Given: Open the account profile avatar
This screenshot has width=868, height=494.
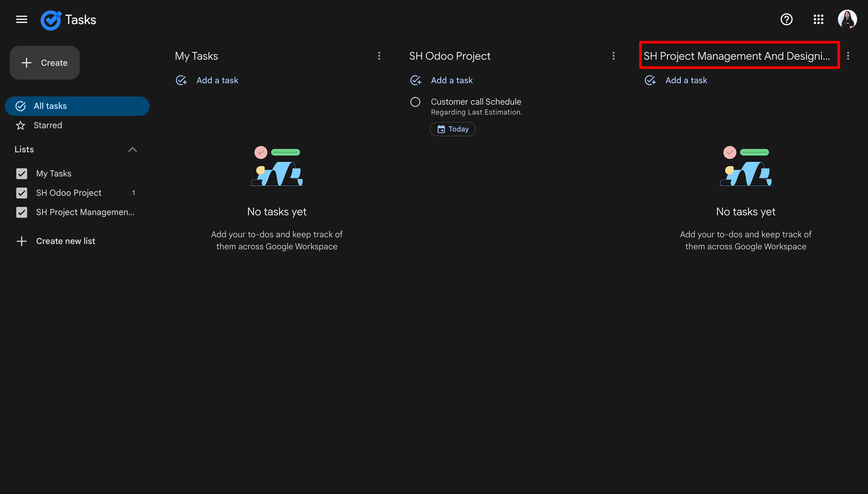Looking at the screenshot, I should (847, 19).
